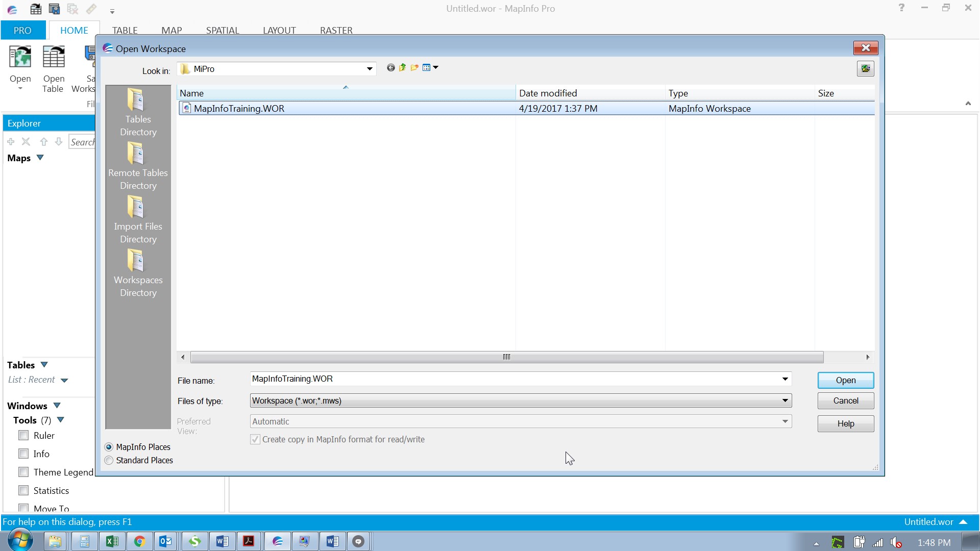Screen dimensions: 980x551
Task: Expand the Look in folder dropdown
Action: click(x=369, y=69)
